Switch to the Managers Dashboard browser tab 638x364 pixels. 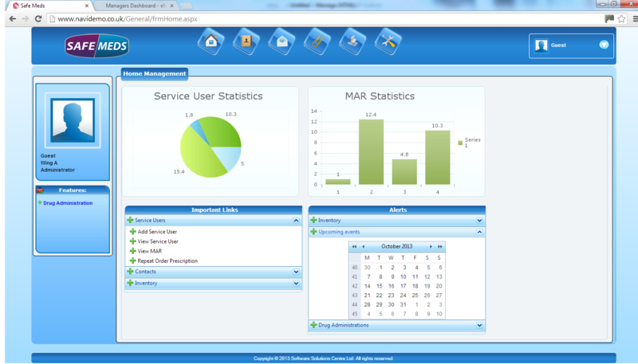(136, 6)
